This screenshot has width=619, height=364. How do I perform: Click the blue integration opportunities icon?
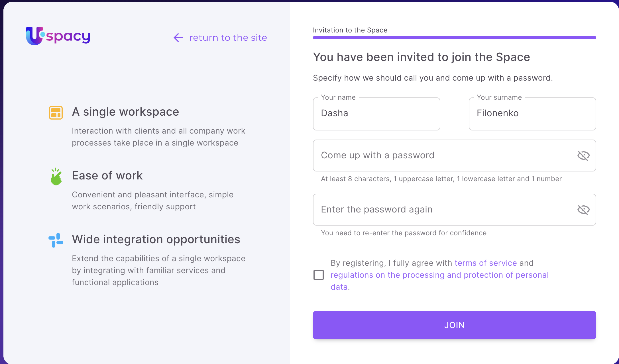(56, 240)
